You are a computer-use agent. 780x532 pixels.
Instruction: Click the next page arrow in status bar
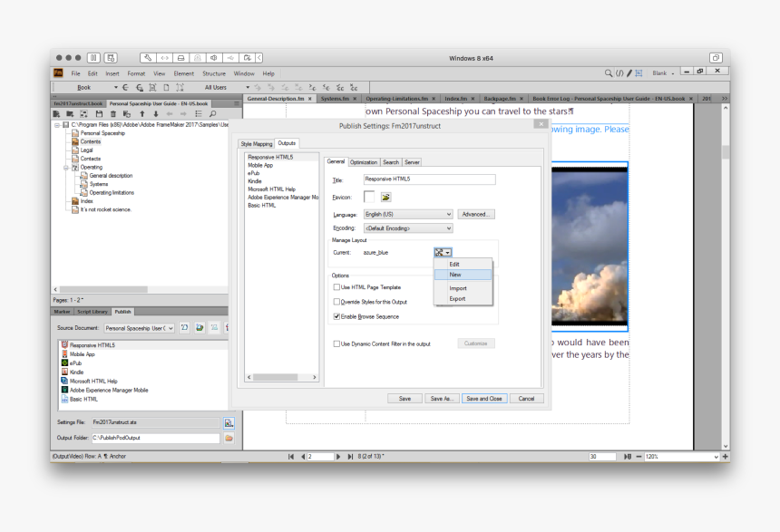[x=339, y=457]
